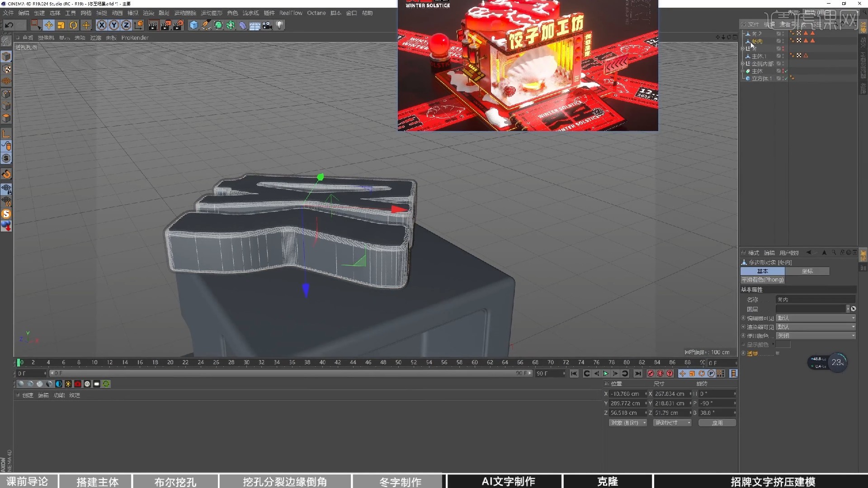Screen dimensions: 868x488
Task: Click the Texture mode icon in left sidebar
Action: click(x=6, y=69)
